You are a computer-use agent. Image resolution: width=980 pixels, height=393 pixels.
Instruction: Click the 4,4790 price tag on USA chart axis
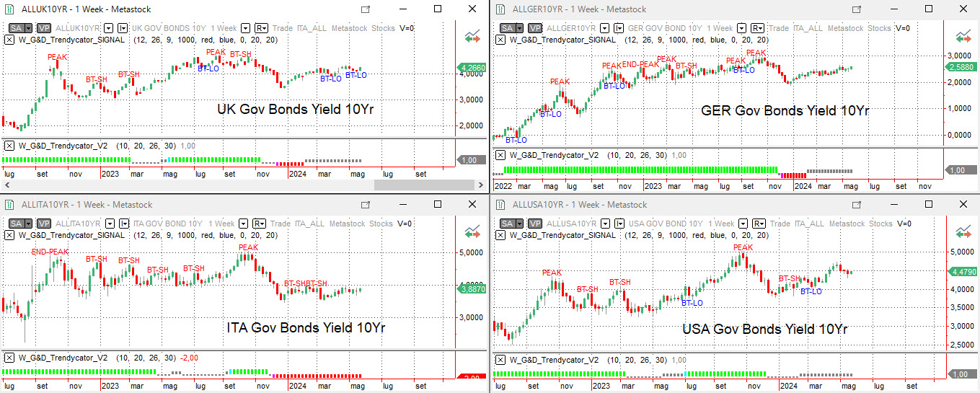coord(962,272)
